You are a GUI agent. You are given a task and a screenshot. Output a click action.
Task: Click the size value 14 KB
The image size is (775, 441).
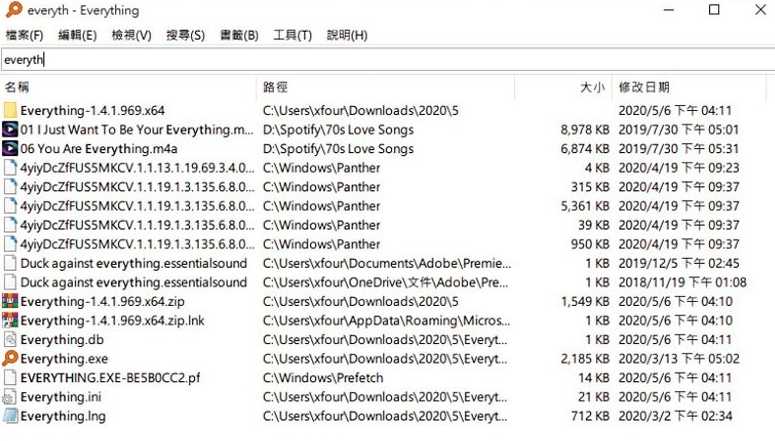click(594, 377)
